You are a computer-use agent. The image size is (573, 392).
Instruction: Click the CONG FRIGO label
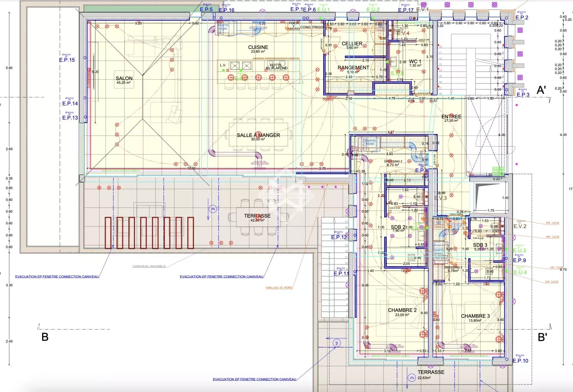point(312,27)
